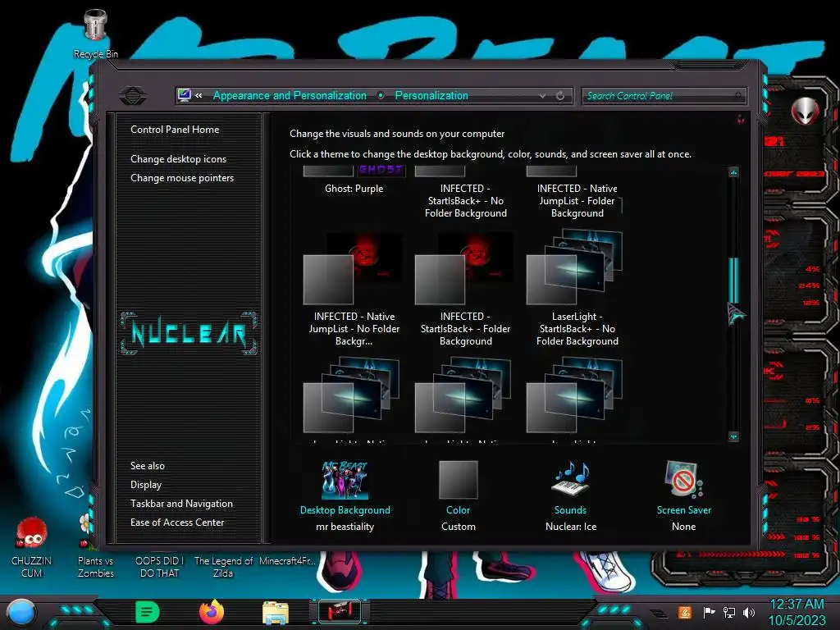Open the volume speaker tray icon
The image size is (840, 630).
pyautogui.click(x=749, y=612)
